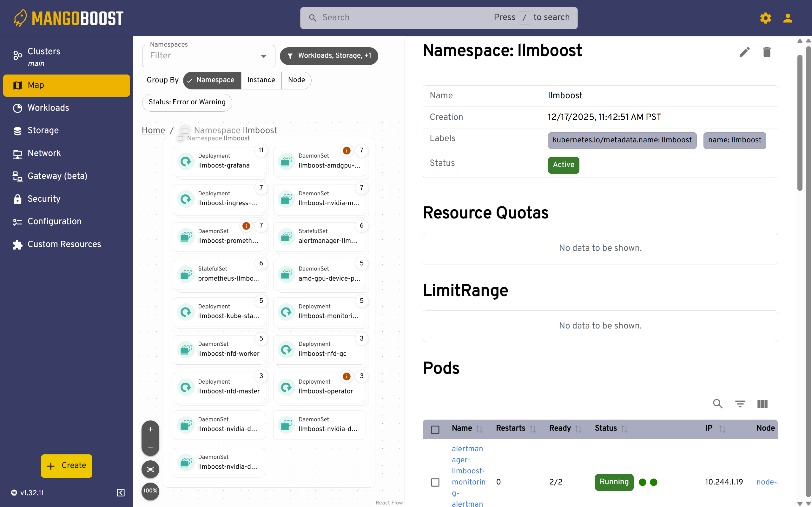The image size is (812, 507).
Task: Edit the llmboost namespace with the pencil icon
Action: 744,52
